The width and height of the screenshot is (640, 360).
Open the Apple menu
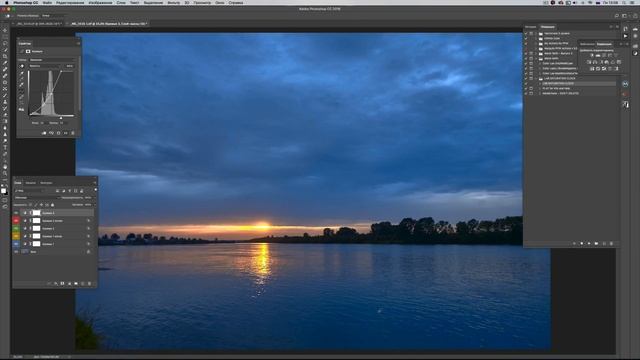point(7,2)
